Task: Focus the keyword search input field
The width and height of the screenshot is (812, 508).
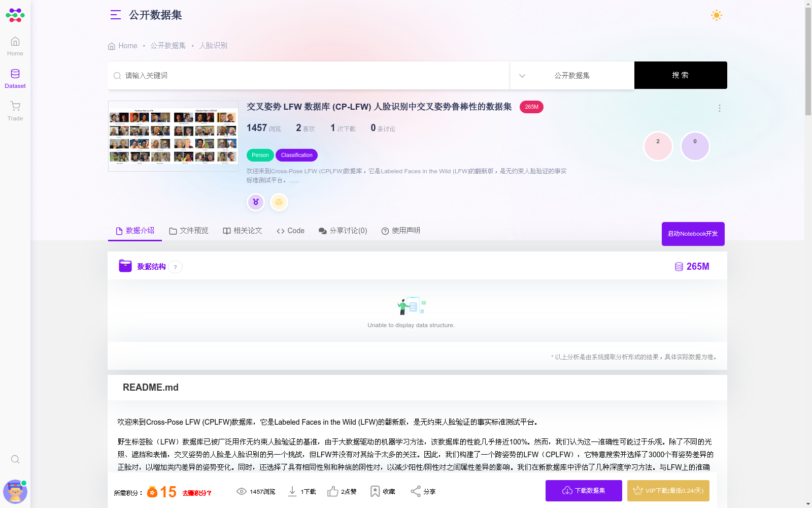Action: coord(309,75)
